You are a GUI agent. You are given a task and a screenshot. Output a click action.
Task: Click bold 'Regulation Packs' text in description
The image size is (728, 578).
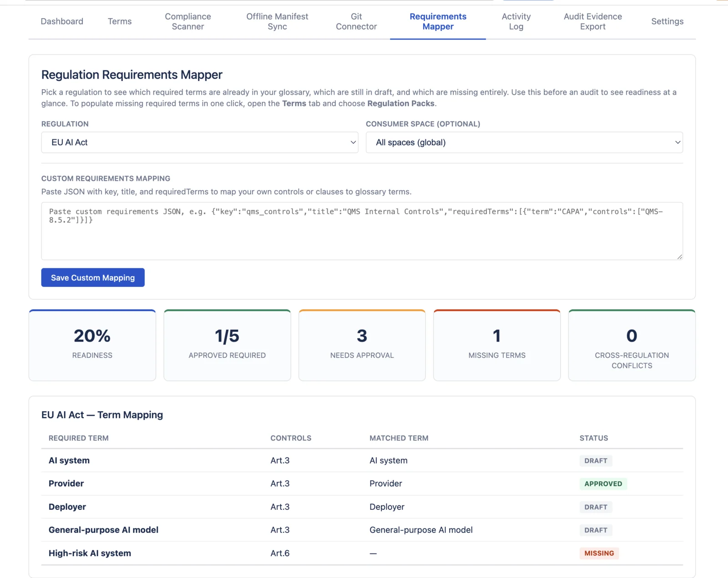(401, 103)
